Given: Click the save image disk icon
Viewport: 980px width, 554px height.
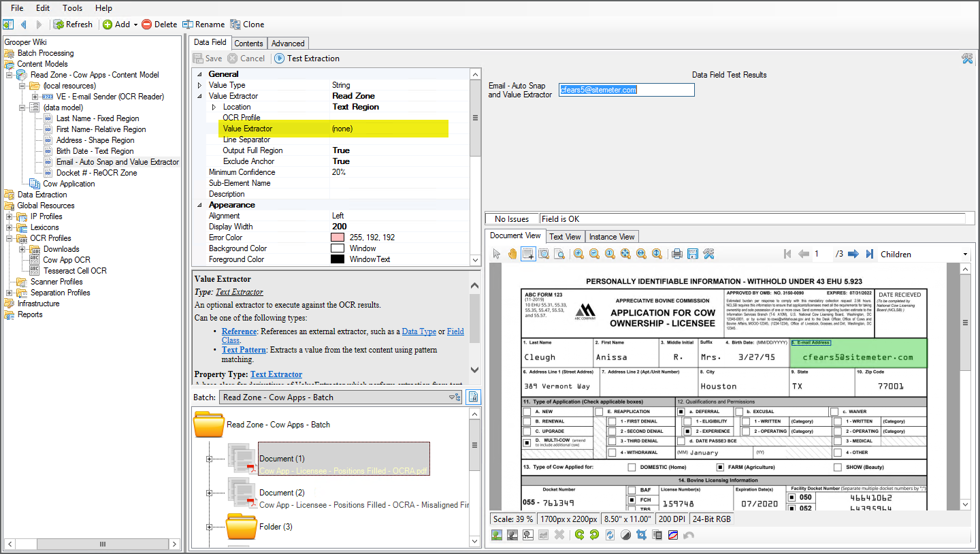Looking at the screenshot, I should 692,254.
